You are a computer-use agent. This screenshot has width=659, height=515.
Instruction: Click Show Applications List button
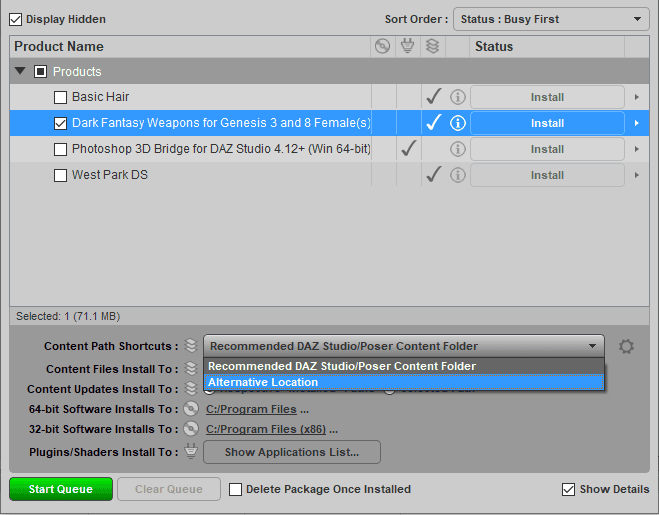click(292, 452)
